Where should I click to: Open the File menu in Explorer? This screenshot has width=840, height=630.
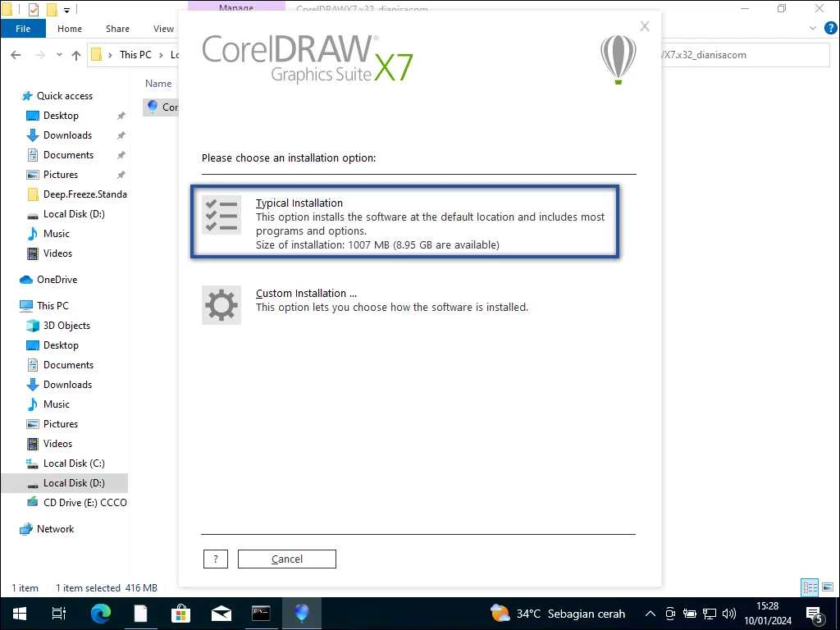(23, 29)
